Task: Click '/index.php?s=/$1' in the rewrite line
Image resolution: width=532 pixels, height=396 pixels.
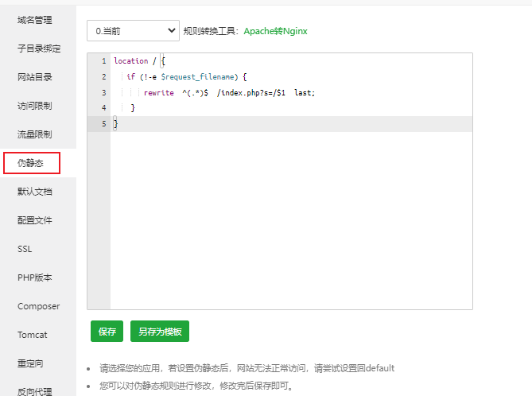Action: [x=251, y=92]
